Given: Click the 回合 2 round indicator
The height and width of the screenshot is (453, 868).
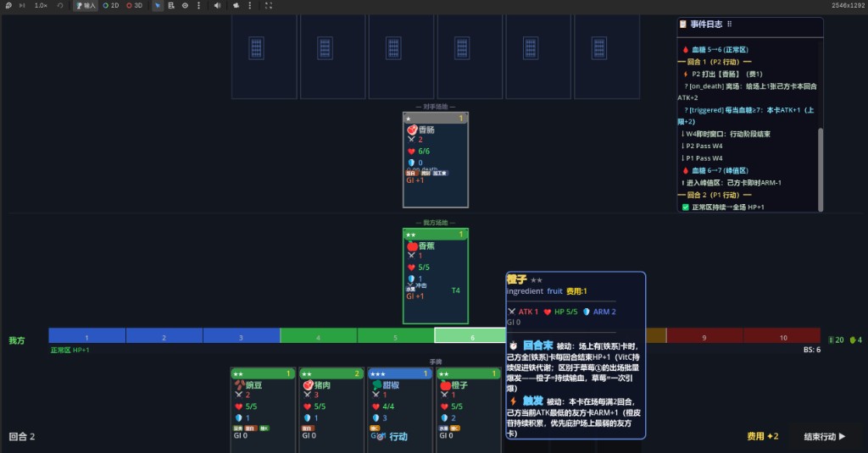Looking at the screenshot, I should (21, 436).
